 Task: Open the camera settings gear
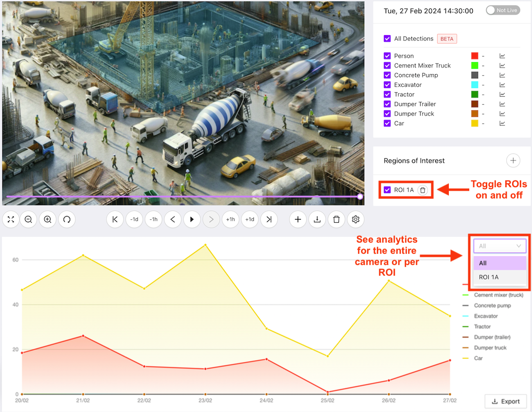coord(355,219)
